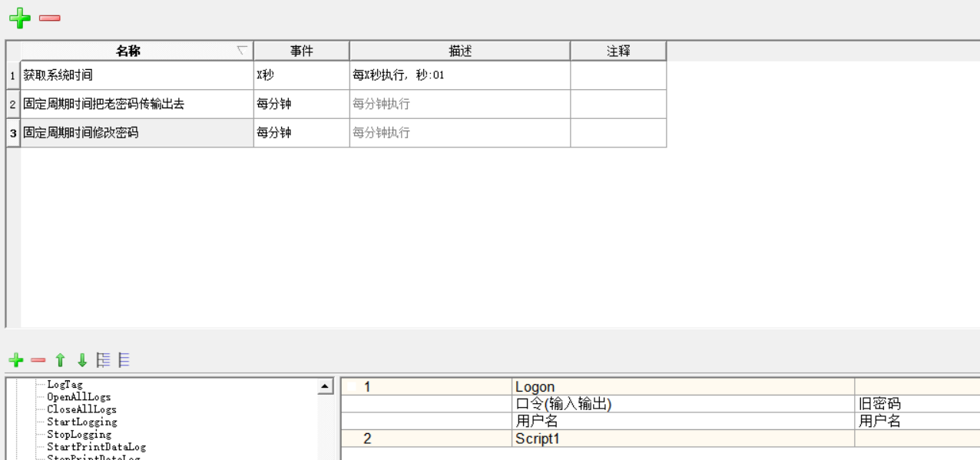Move function up with green up arrow
Image resolution: width=980 pixels, height=460 pixels.
[x=60, y=360]
